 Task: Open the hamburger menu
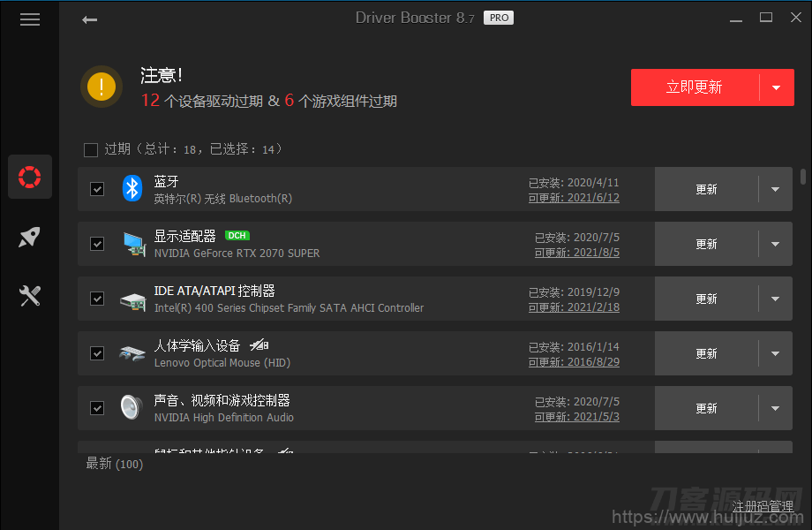[x=29, y=19]
